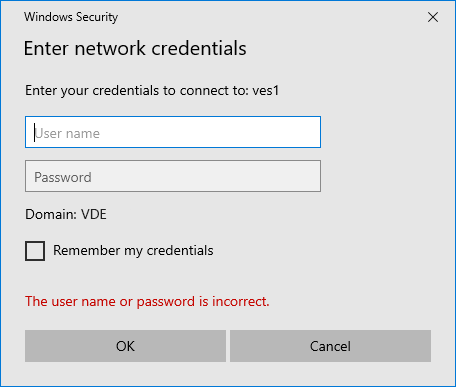Close the Windows Security dialog with X

pos(433,17)
